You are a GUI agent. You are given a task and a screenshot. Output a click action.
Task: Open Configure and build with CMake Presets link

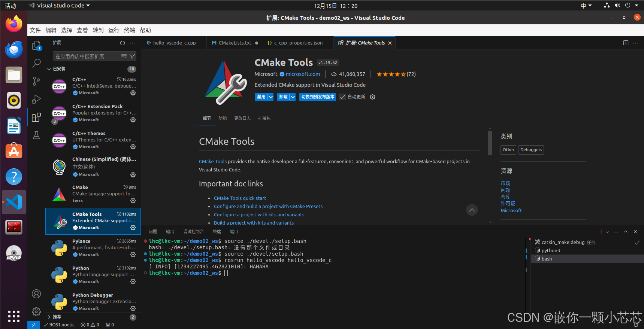(268, 207)
